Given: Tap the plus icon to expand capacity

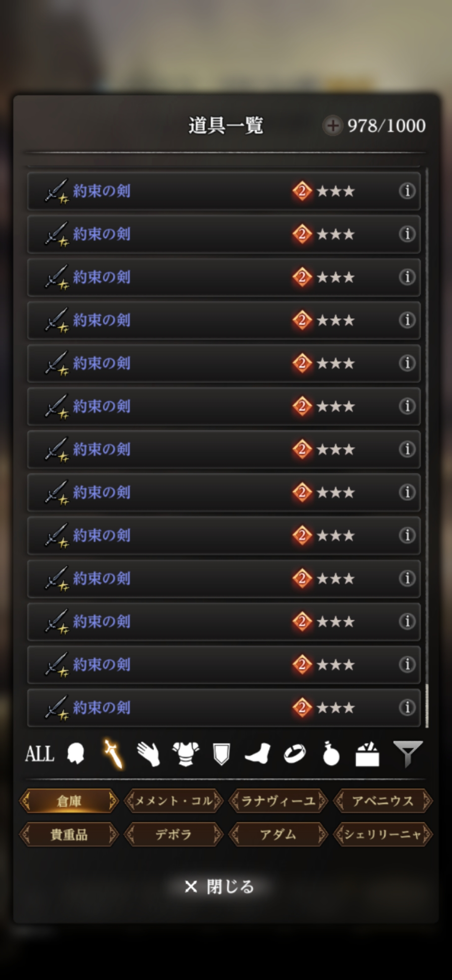Looking at the screenshot, I should (333, 125).
